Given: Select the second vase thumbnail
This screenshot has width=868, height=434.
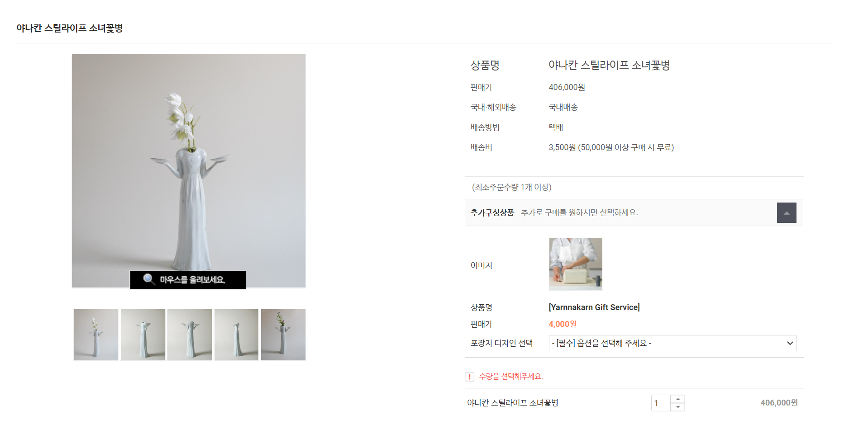Looking at the screenshot, I should (143, 335).
